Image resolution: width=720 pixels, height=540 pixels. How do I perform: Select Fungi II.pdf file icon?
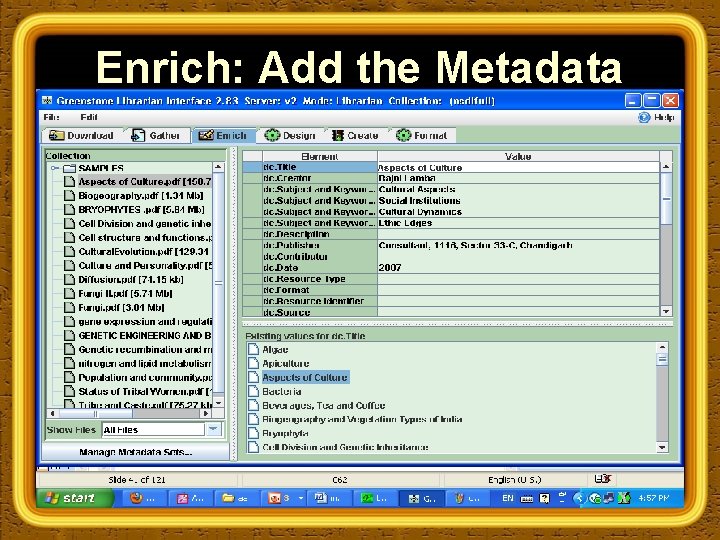tap(69, 293)
